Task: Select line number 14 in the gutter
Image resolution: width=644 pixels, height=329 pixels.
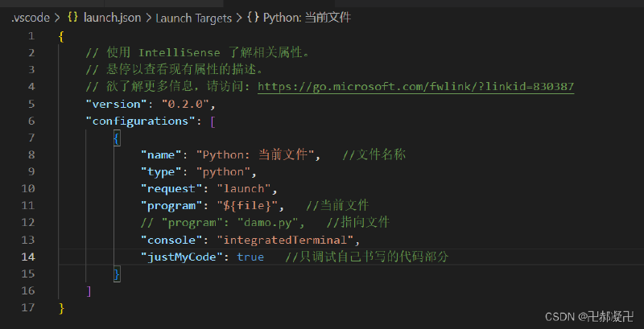Action: 28,257
